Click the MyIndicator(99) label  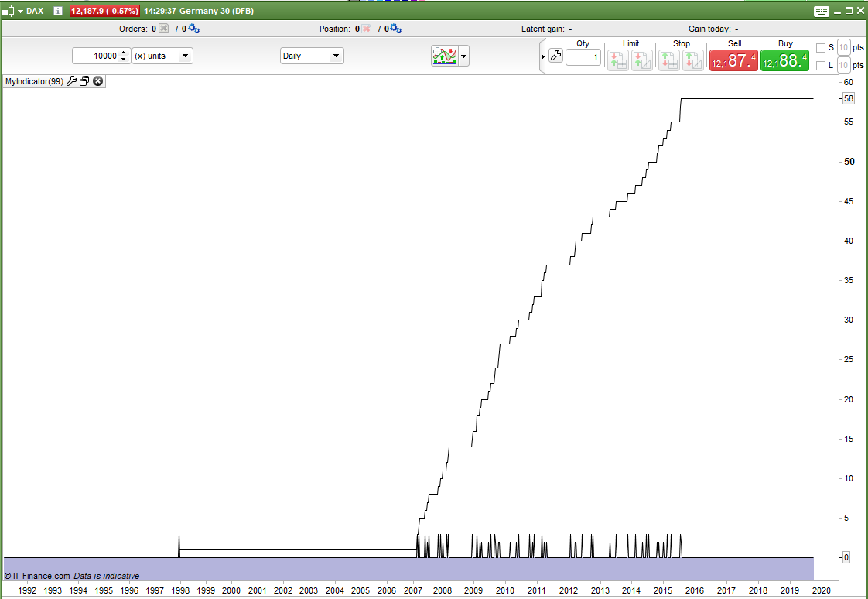34,81
